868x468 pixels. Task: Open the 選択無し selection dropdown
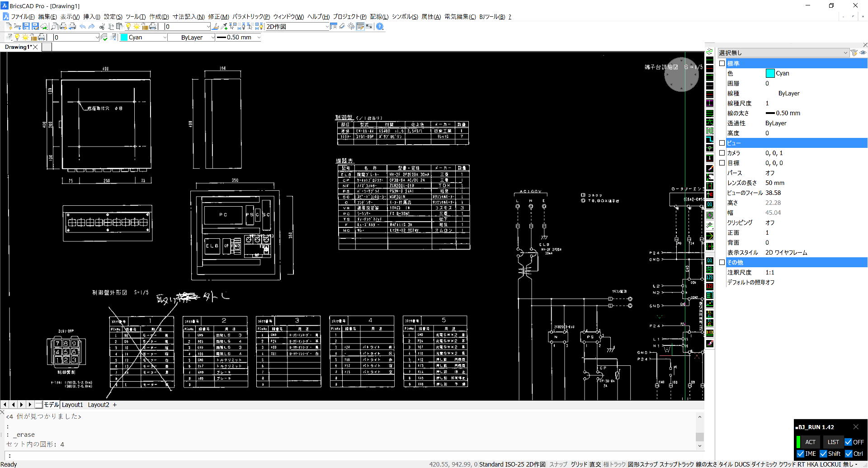pyautogui.click(x=845, y=53)
